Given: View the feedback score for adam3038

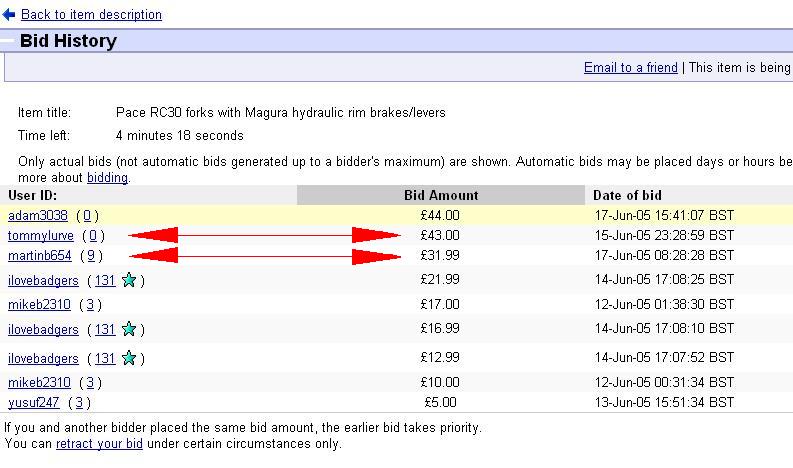Looking at the screenshot, I should [x=89, y=215].
